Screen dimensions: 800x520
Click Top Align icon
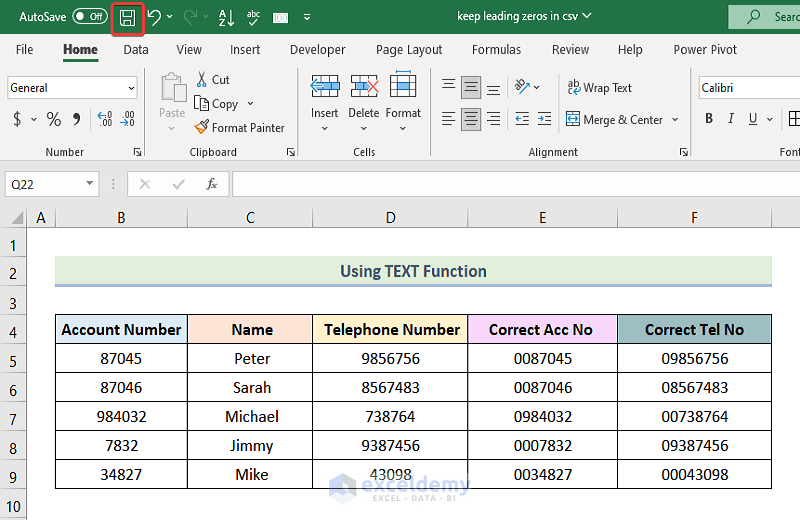coord(448,87)
